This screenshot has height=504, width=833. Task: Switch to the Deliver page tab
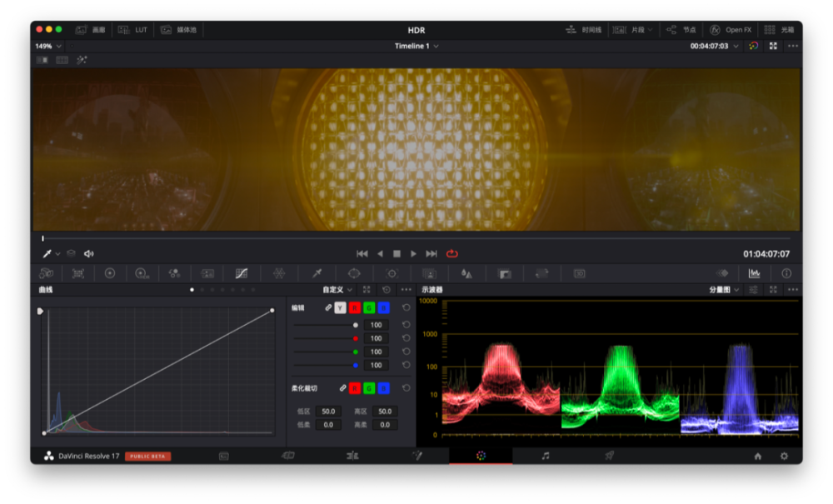pos(610,457)
